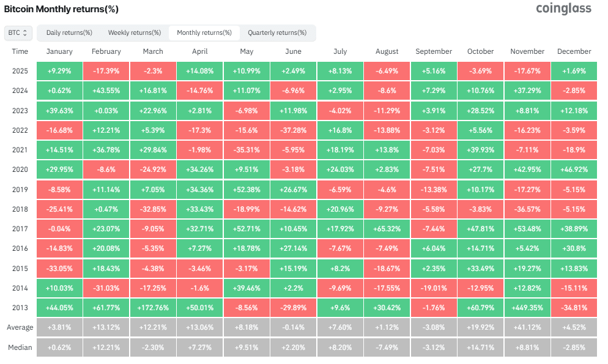Viewport: 608px width, 364px height.
Task: Click the Time column header
Action: tap(20, 51)
